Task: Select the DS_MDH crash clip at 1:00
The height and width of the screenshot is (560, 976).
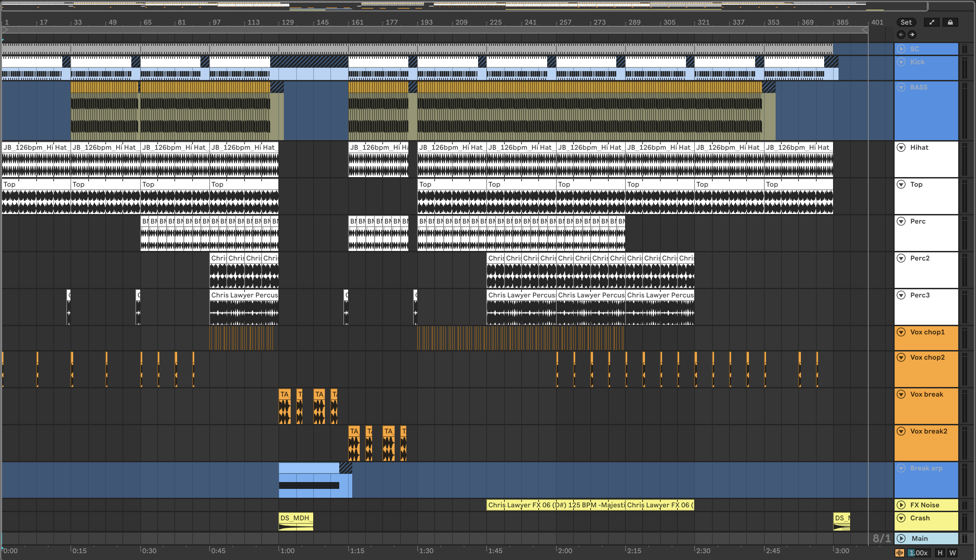Action: click(296, 522)
